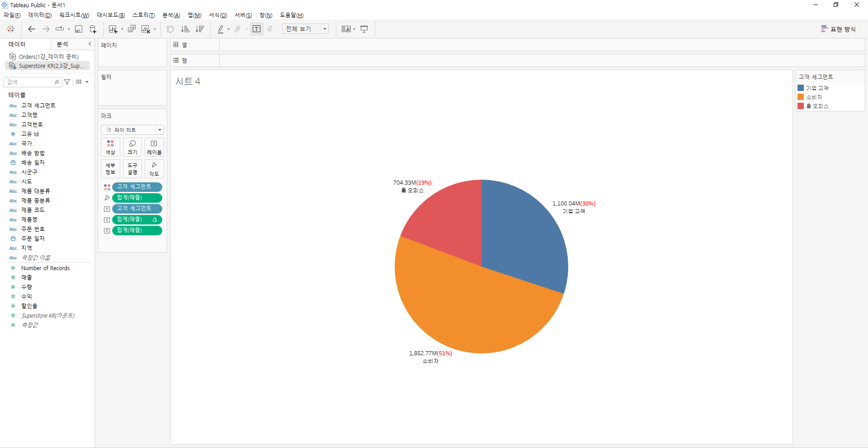The width and height of the screenshot is (868, 448).
Task: Select the 매출 measure field
Action: [27, 277]
